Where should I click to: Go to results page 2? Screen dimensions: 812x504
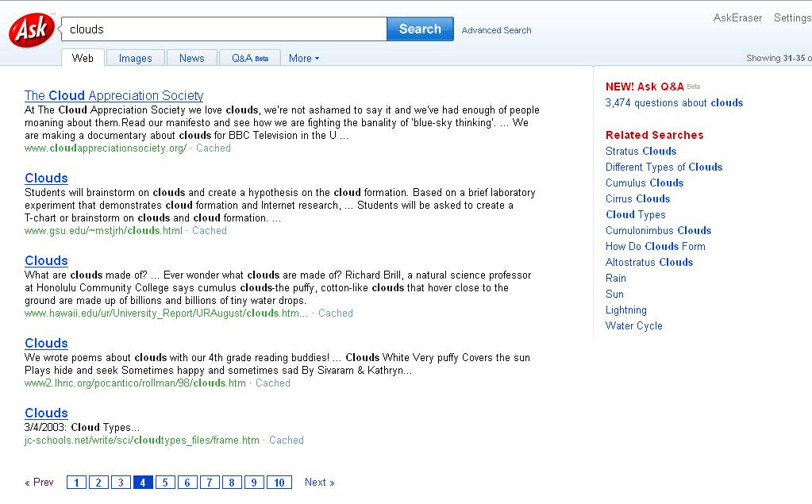tap(98, 483)
